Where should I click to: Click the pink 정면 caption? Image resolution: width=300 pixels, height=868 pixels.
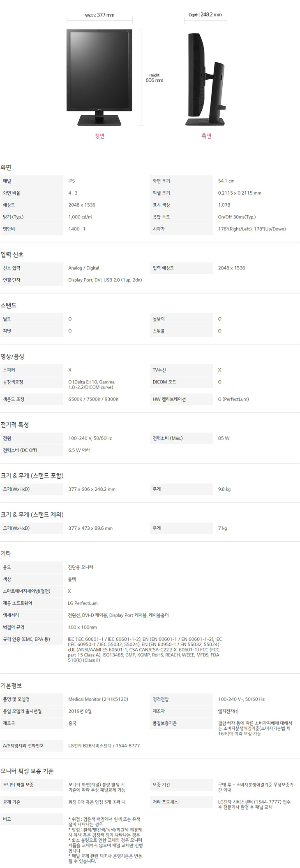pos(99,136)
